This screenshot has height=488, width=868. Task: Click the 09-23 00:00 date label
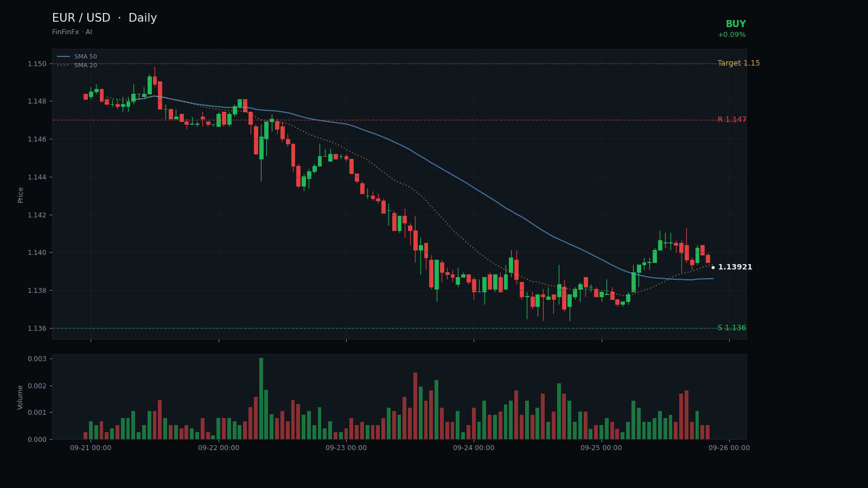(346, 448)
